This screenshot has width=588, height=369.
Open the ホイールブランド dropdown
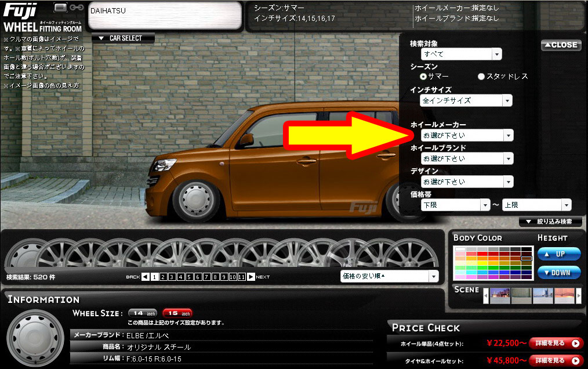click(x=467, y=158)
